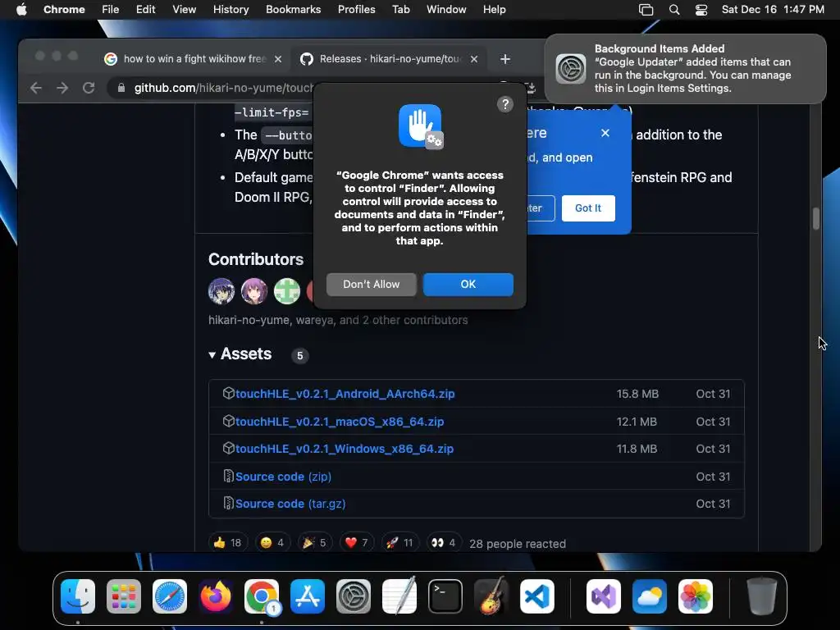Click the Apple menu logo

[x=21, y=9]
